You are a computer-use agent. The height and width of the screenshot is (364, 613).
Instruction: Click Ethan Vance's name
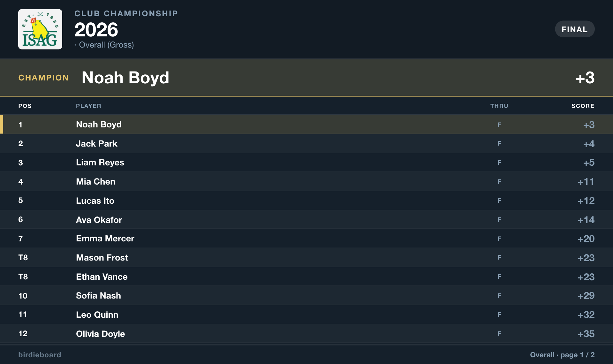coord(102,277)
